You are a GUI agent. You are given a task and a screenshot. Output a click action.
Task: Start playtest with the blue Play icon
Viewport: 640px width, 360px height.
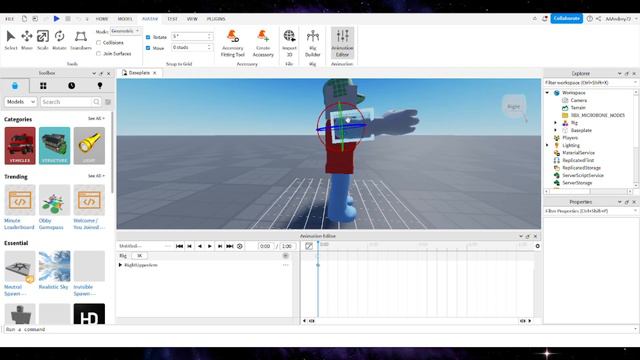point(57,19)
